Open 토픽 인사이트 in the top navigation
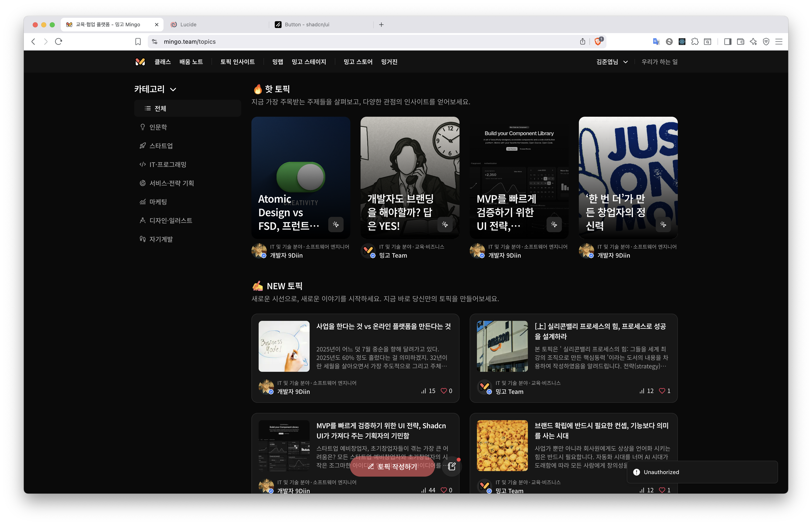Image resolution: width=812 pixels, height=525 pixels. click(237, 62)
